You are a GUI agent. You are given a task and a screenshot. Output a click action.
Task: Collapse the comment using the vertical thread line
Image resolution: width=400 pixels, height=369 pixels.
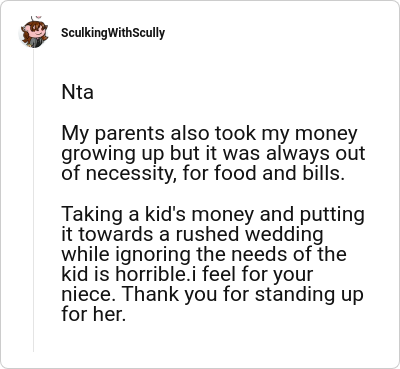(x=33, y=200)
